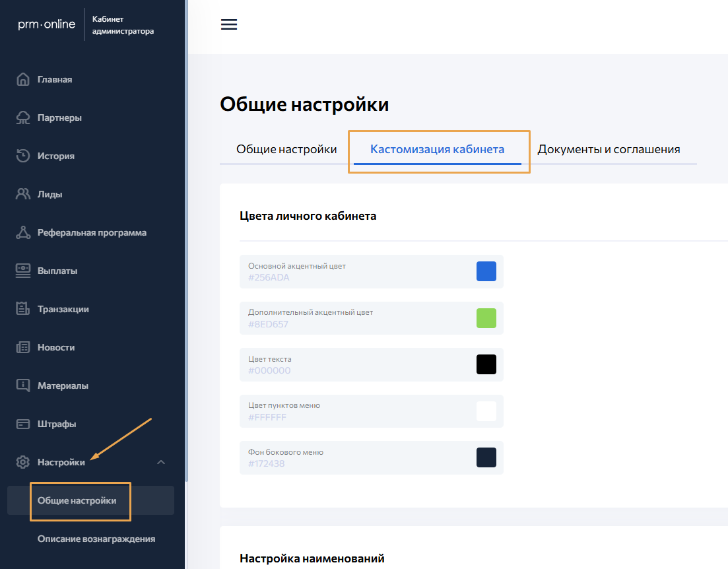Click the Лиды people icon

pyautogui.click(x=23, y=194)
